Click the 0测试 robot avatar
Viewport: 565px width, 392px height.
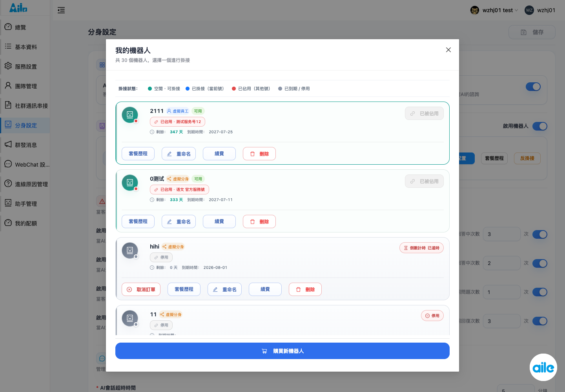click(130, 183)
